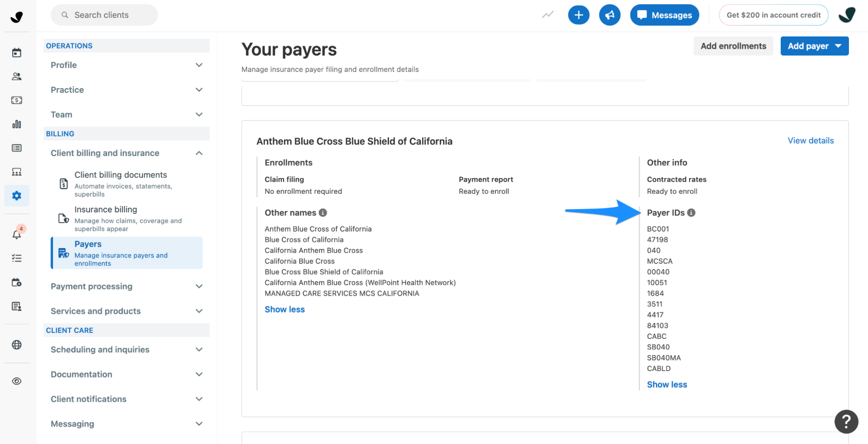Expand the Documentation section
The height and width of the screenshot is (444, 868).
[x=126, y=374]
